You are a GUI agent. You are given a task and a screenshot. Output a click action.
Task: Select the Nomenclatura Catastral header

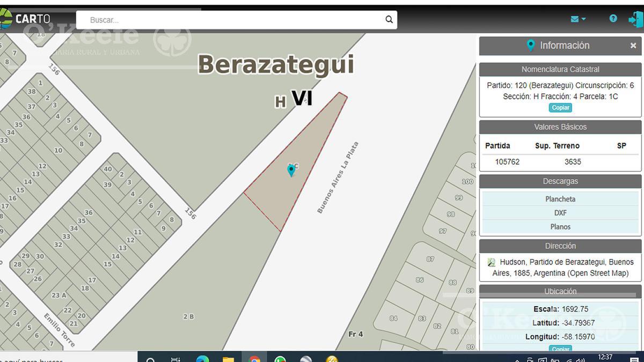coord(560,69)
